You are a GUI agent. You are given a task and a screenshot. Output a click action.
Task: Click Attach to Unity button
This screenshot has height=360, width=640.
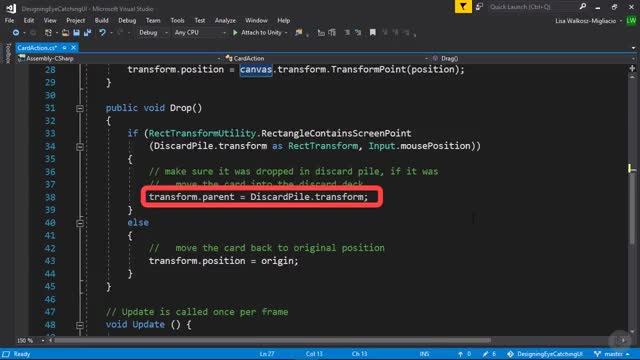[x=258, y=33]
